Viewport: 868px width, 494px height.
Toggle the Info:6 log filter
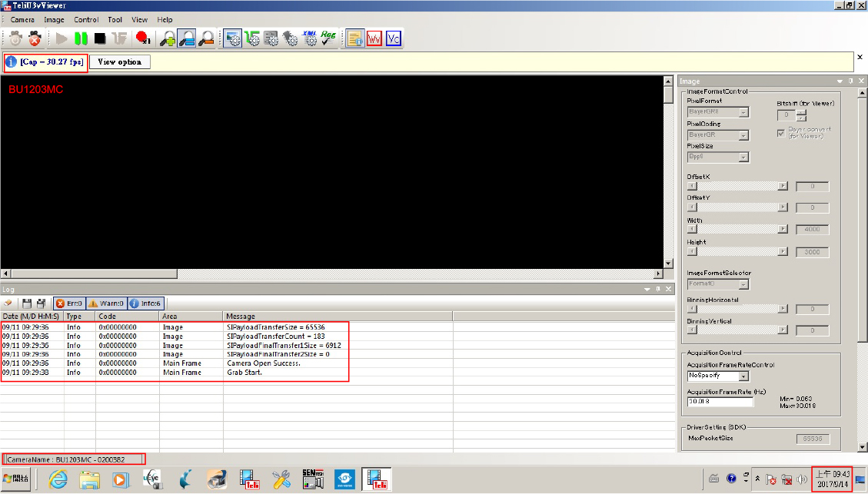pos(145,303)
